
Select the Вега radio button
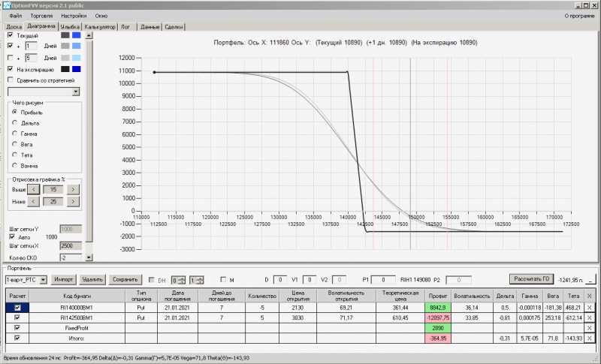pos(14,144)
